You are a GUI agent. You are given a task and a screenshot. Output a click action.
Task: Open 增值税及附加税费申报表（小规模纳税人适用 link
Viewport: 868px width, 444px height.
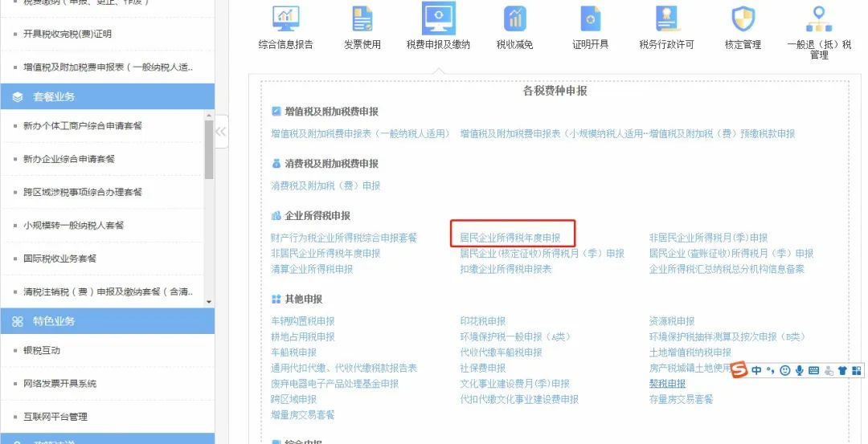point(552,134)
